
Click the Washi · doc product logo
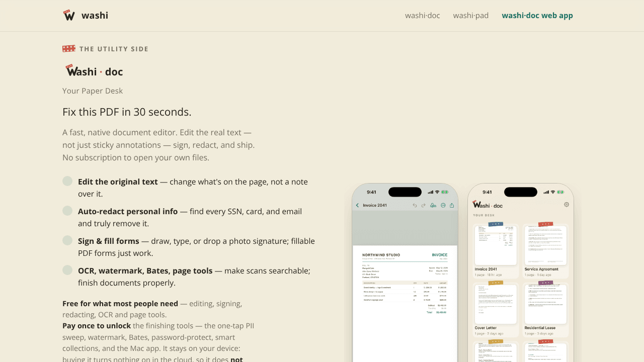(94, 71)
